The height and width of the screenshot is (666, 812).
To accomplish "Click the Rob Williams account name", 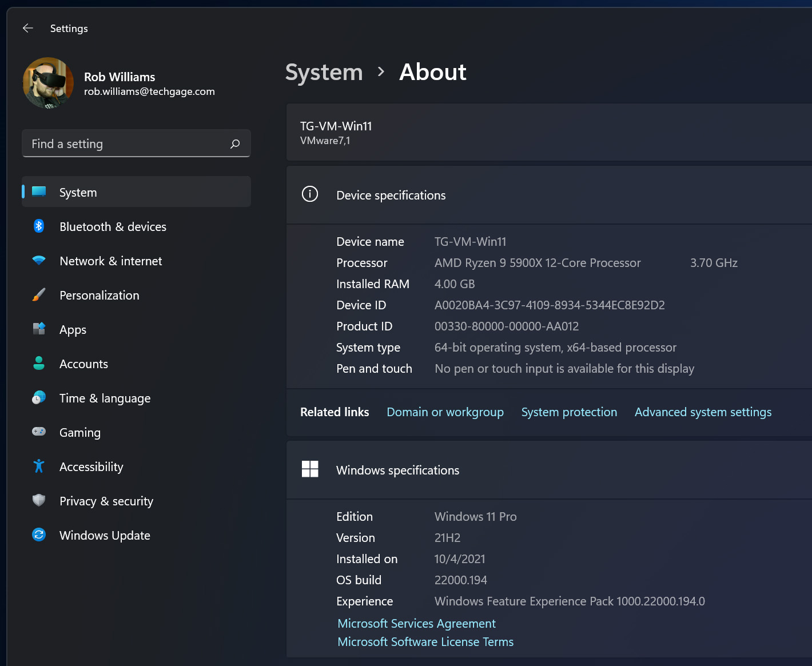I will click(x=120, y=77).
